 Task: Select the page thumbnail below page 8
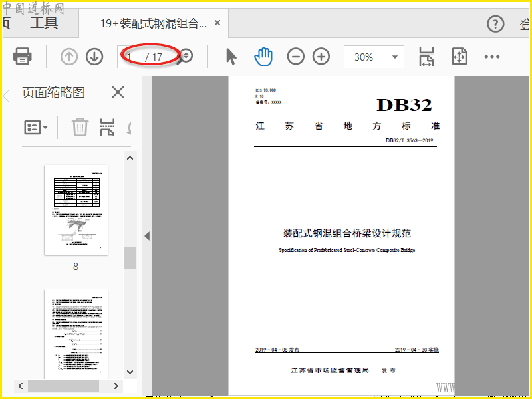tap(76, 334)
